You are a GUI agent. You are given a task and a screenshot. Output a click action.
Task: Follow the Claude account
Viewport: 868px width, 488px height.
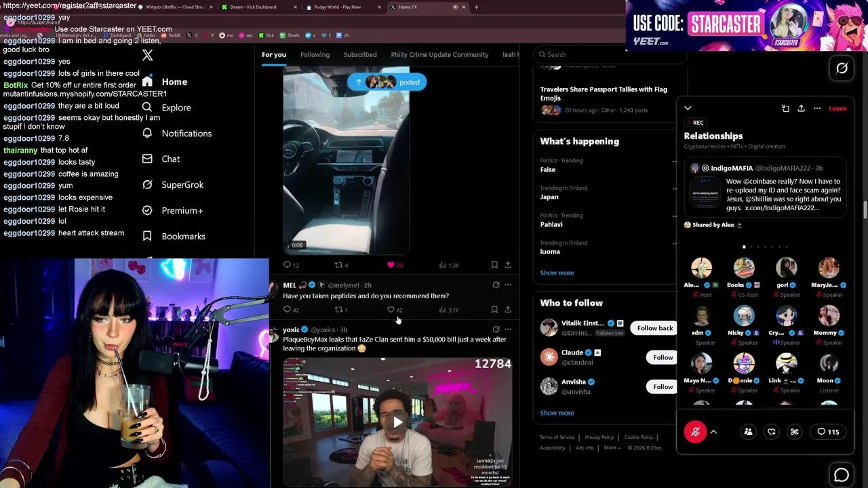[x=663, y=357]
